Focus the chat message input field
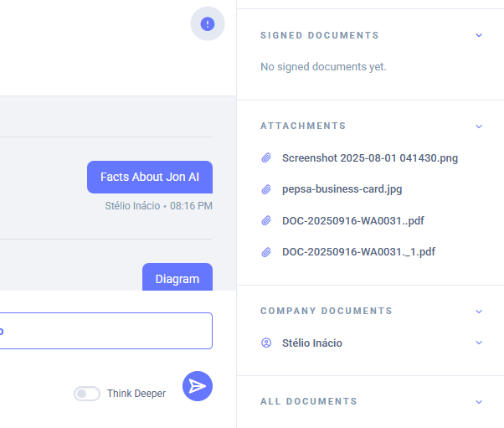504x428 pixels. tap(105, 331)
